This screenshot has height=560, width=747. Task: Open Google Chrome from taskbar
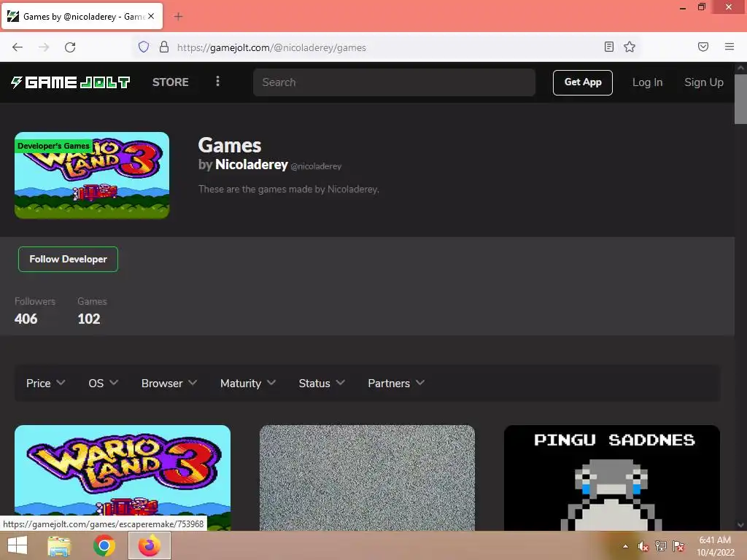[104, 545]
